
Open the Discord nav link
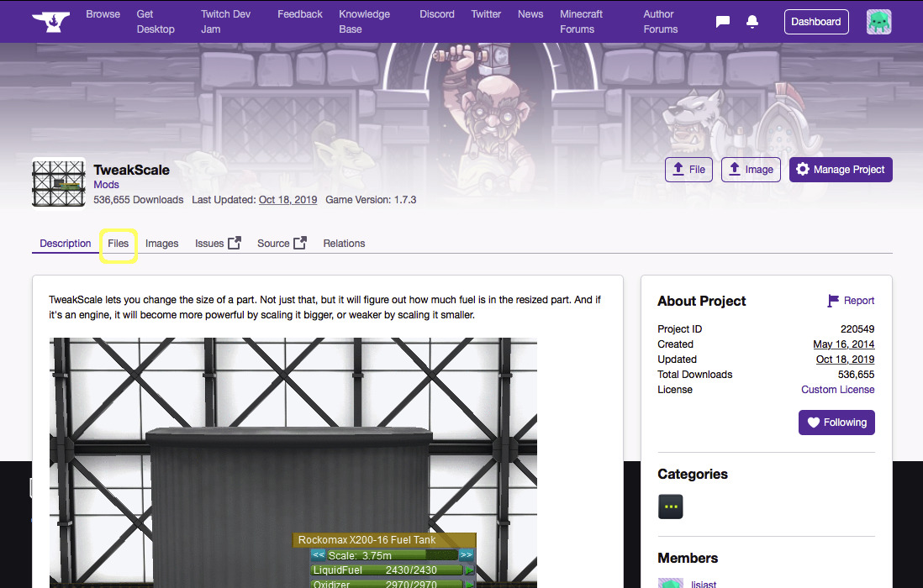(x=437, y=14)
